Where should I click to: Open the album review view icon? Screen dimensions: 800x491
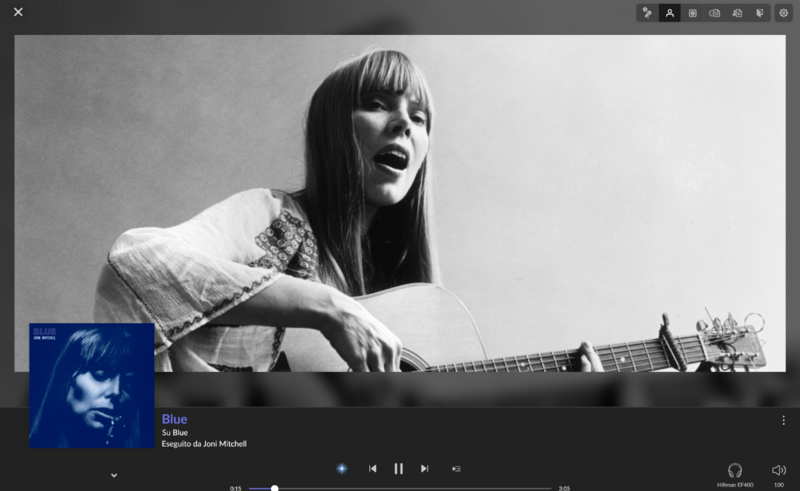click(x=715, y=13)
